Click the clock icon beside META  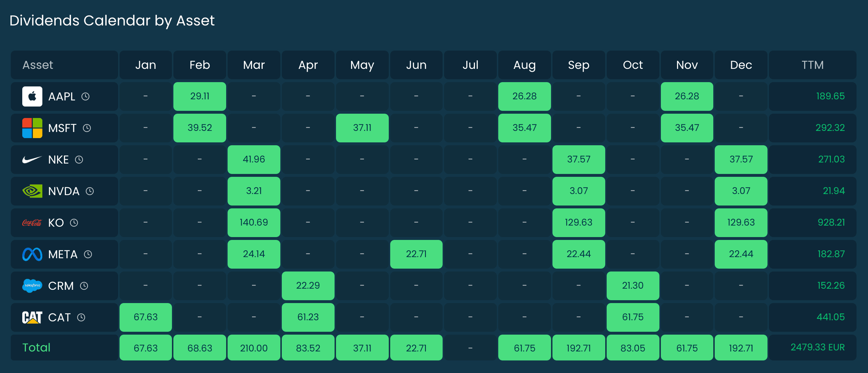pos(88,254)
